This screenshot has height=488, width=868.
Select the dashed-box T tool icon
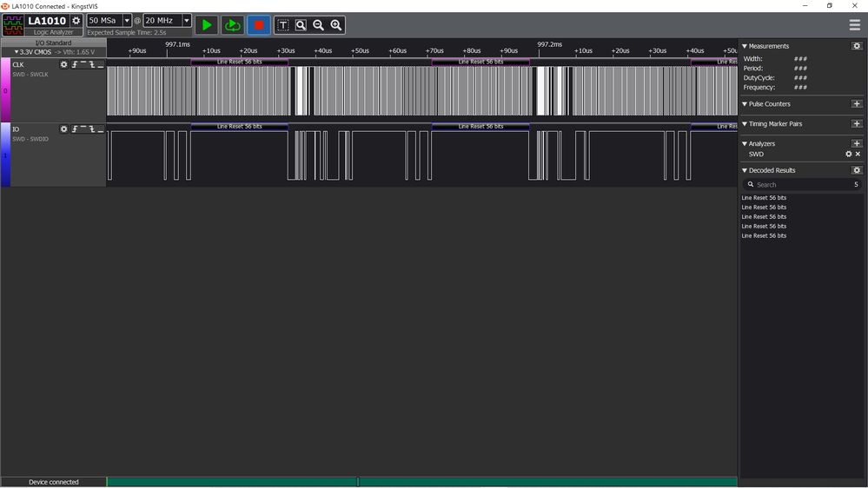(x=283, y=25)
